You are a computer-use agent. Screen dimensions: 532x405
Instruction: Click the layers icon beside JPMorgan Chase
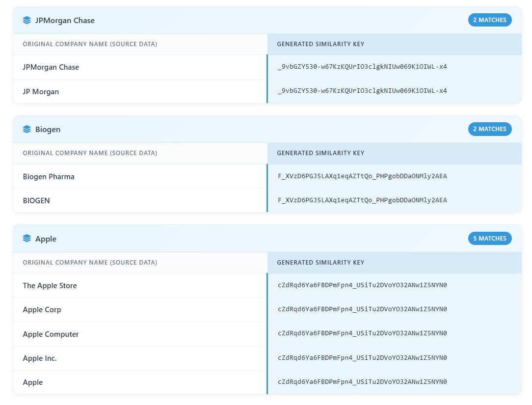27,20
